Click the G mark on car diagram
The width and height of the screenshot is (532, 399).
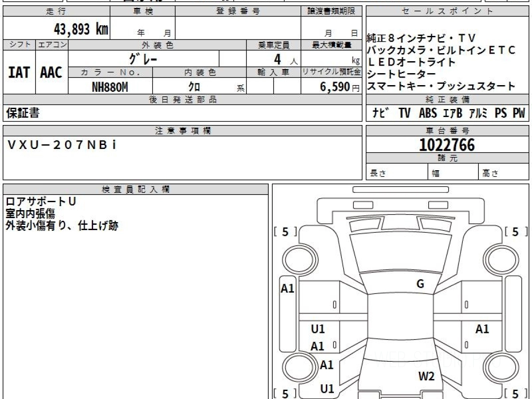[x=420, y=284]
